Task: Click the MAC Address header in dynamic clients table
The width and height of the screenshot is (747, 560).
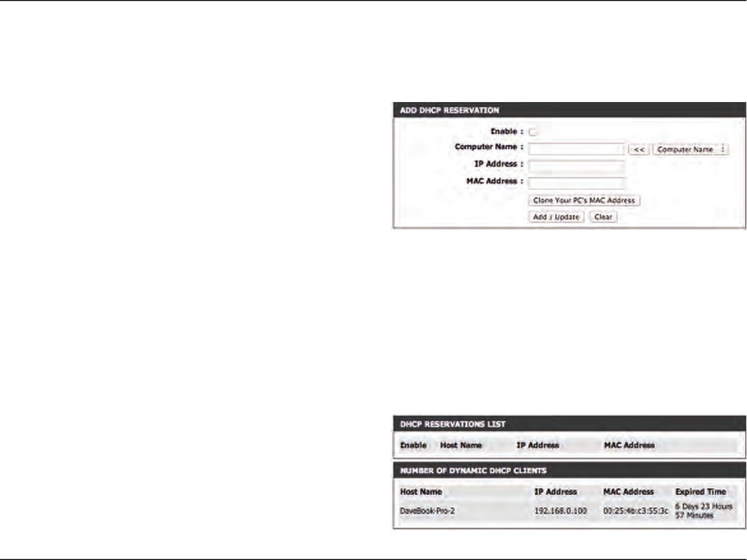Action: click(x=628, y=492)
